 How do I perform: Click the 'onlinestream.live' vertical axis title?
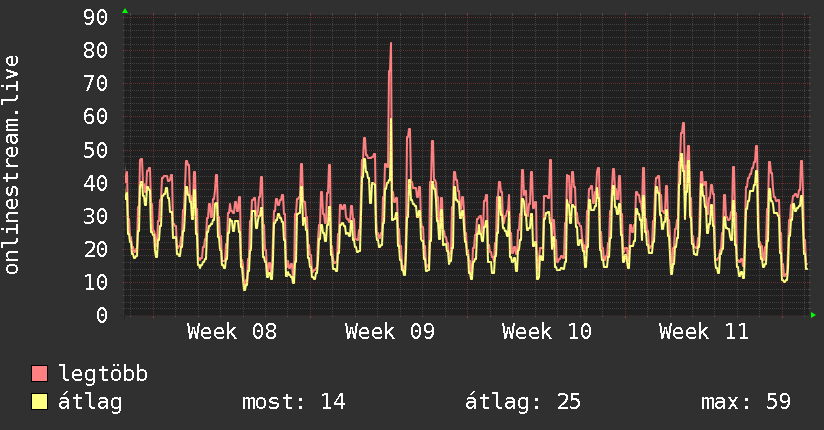click(x=11, y=165)
